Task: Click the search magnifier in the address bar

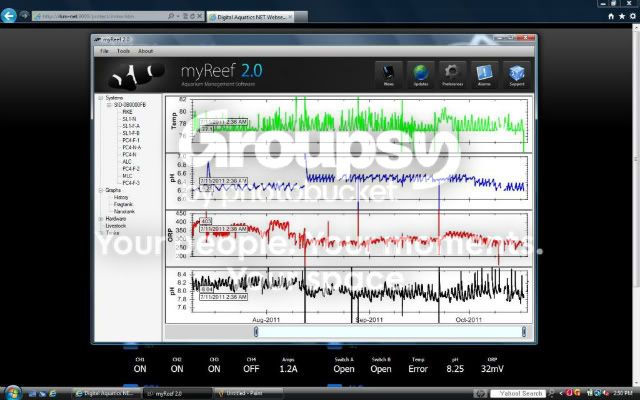Action: 171,16
